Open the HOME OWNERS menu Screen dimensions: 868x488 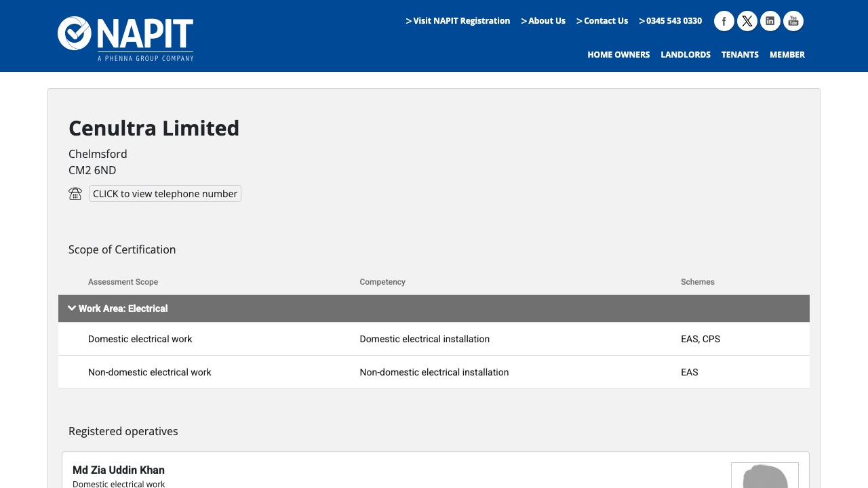tap(618, 54)
